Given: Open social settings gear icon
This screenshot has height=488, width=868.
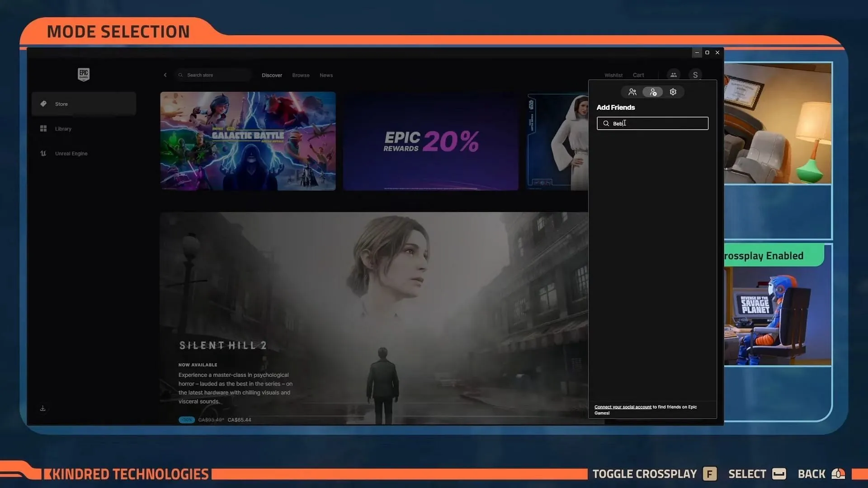Looking at the screenshot, I should coord(673,92).
